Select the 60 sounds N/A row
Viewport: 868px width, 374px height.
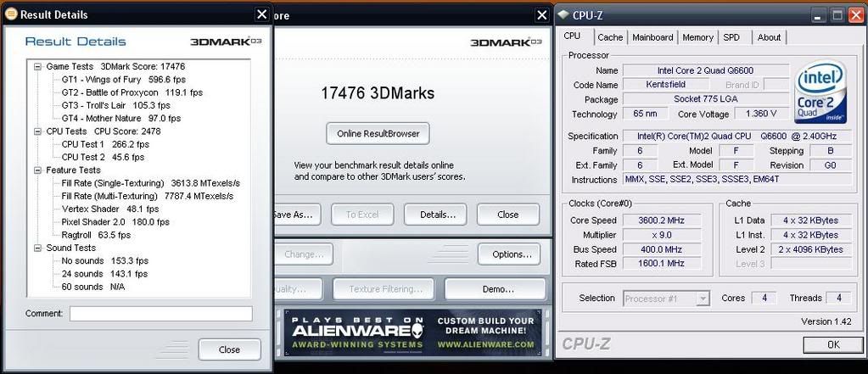coord(93,287)
